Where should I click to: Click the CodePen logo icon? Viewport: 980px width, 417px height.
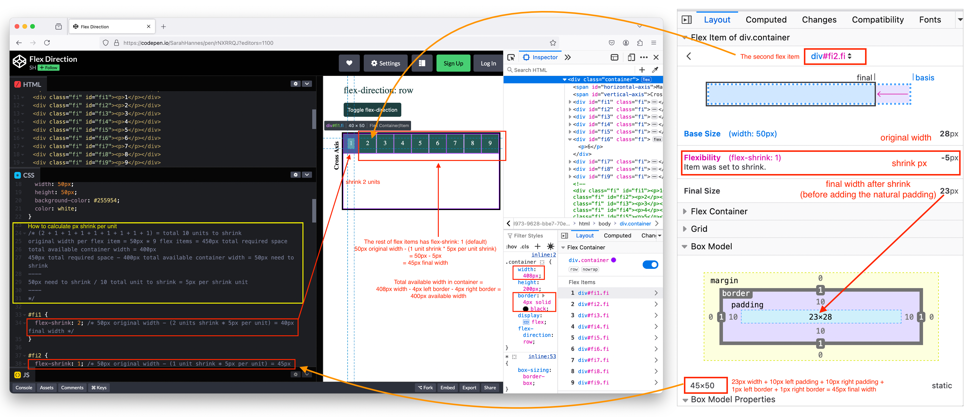pos(20,62)
